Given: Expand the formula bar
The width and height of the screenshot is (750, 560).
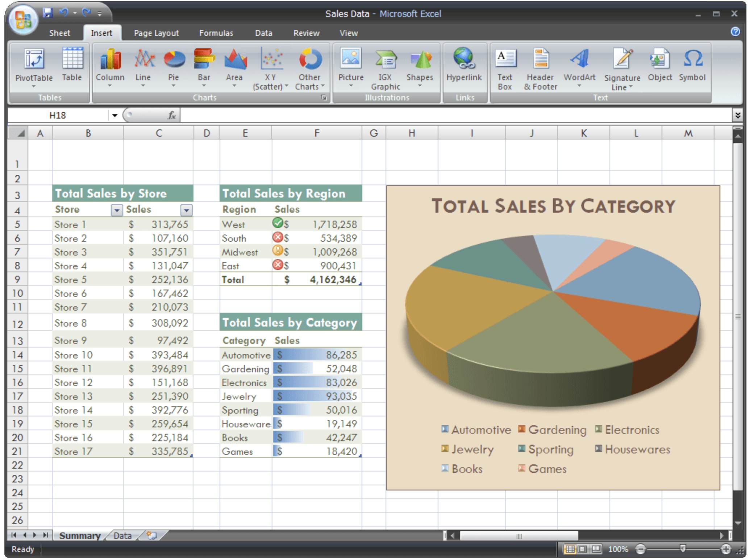Looking at the screenshot, I should 738,115.
